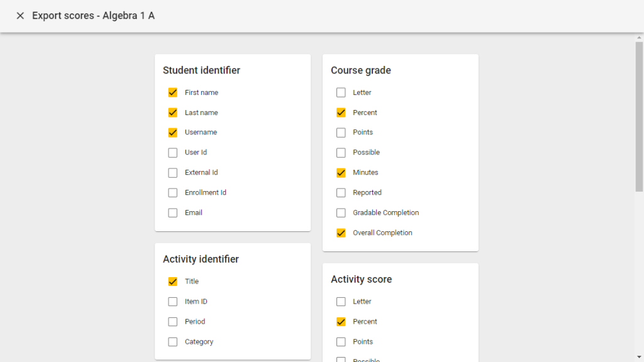The image size is (644, 362).
Task: Check the Reported option
Action: 340,192
